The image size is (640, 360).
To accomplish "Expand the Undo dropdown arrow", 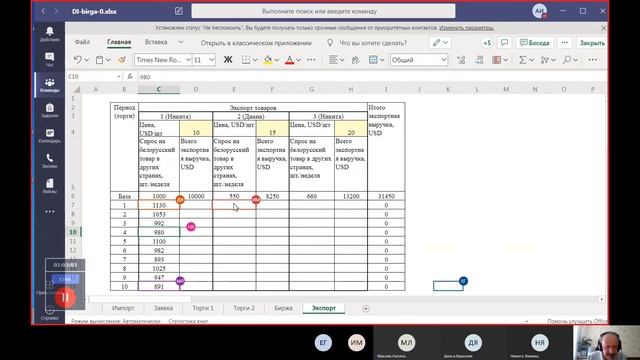I will (87, 60).
